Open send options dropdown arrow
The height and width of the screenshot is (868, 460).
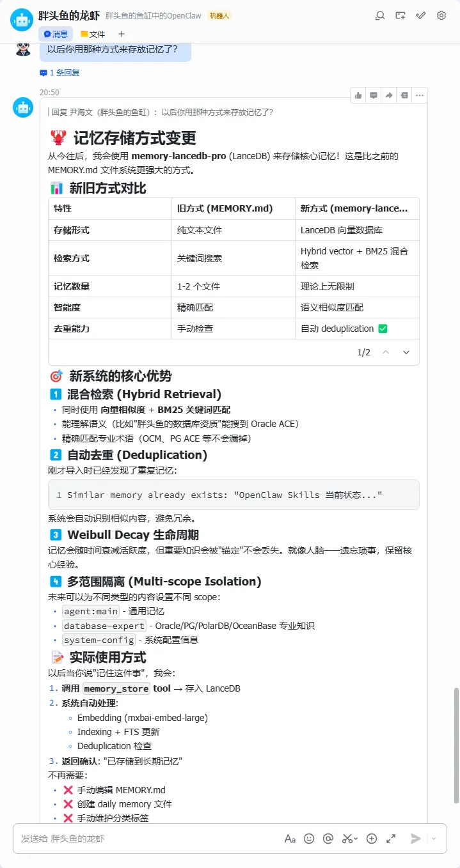click(434, 839)
